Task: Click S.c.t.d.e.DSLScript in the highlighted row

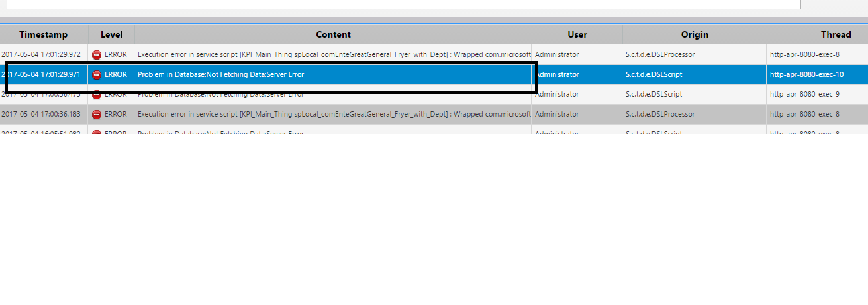Action: click(653, 74)
